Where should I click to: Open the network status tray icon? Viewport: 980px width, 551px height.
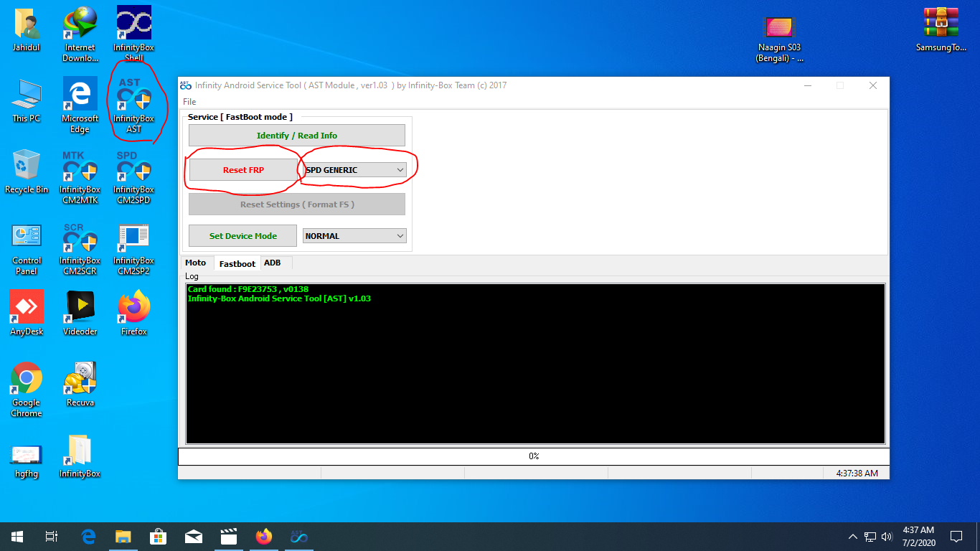tap(870, 537)
